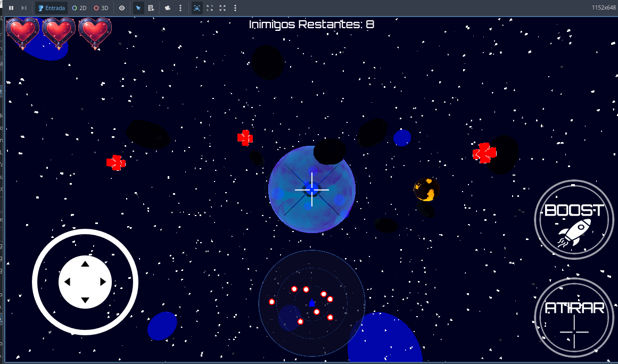618x364 pixels.
Task: Choose the list selection tool
Action: [x=151, y=8]
